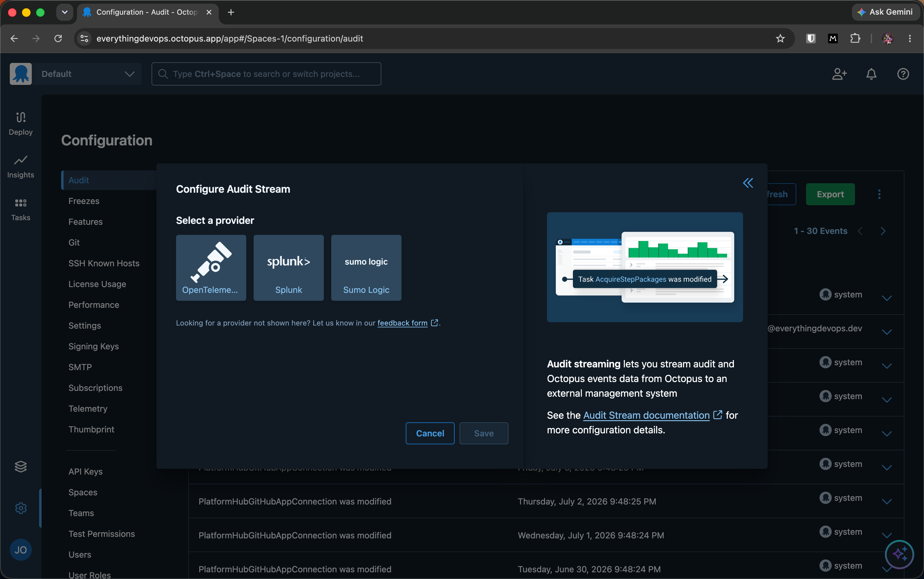Click the Octopus logo in header

pos(21,74)
